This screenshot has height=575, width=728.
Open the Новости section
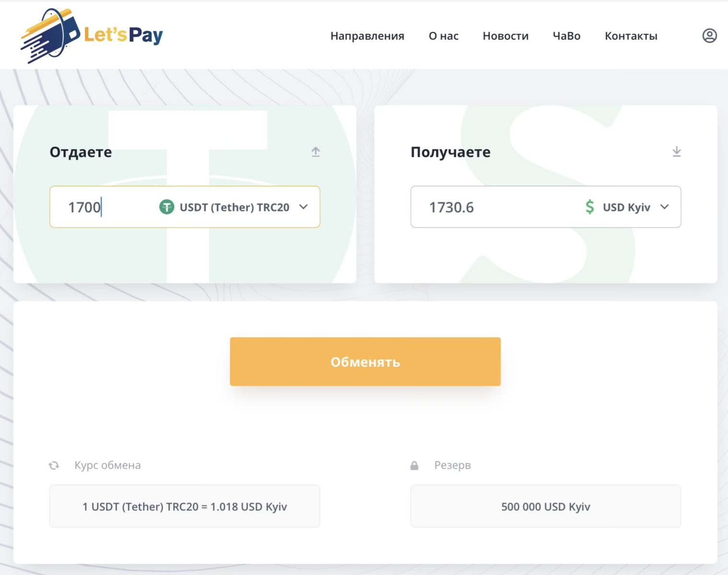tap(505, 36)
